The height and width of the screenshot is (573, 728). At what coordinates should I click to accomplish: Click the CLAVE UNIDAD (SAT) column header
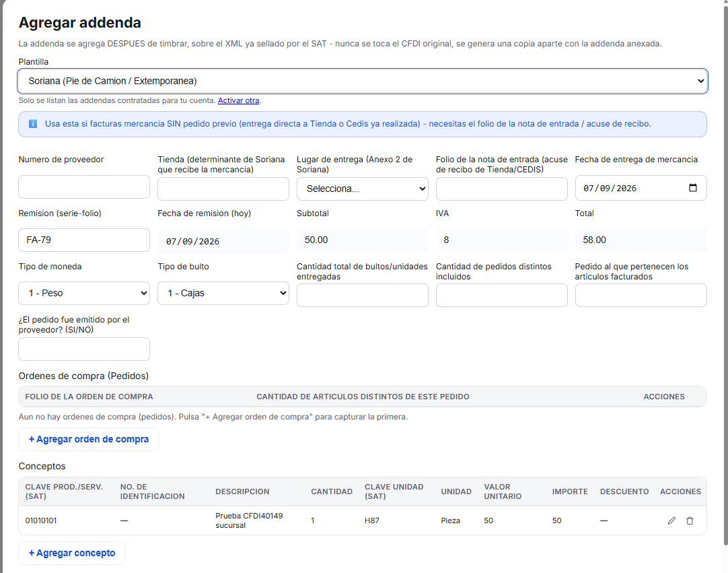click(x=394, y=492)
